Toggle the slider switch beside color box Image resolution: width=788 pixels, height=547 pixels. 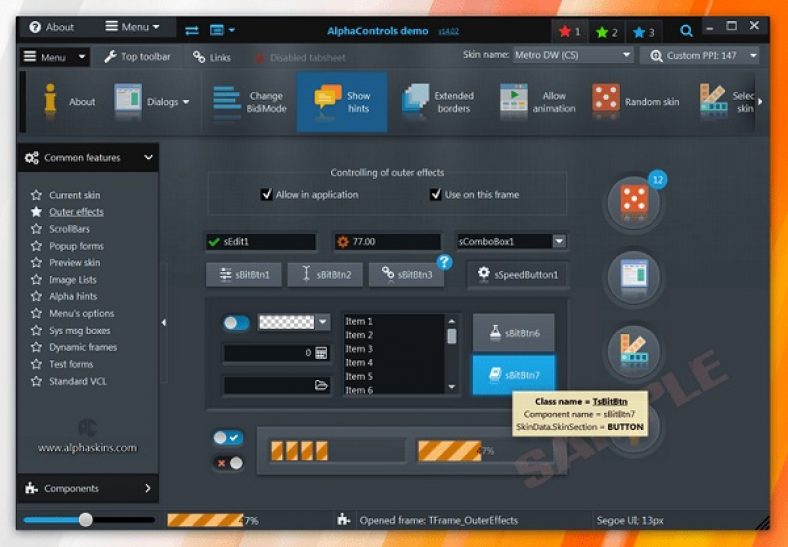[x=236, y=323]
